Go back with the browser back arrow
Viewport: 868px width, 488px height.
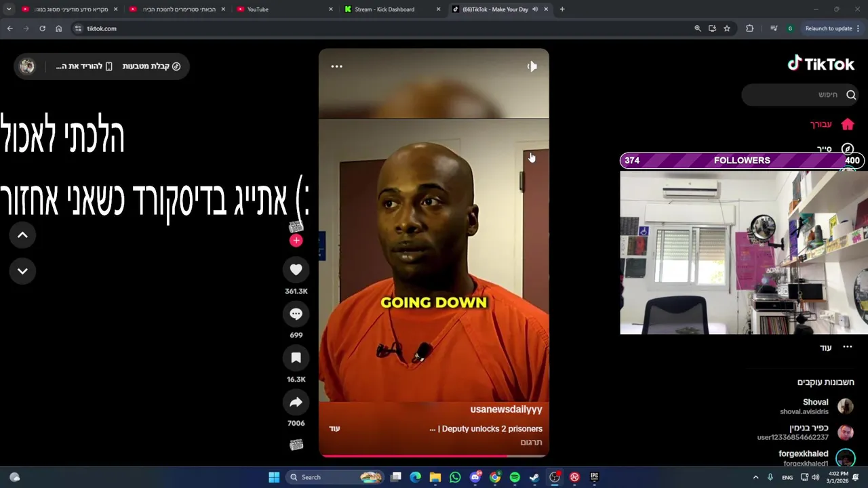point(9,28)
